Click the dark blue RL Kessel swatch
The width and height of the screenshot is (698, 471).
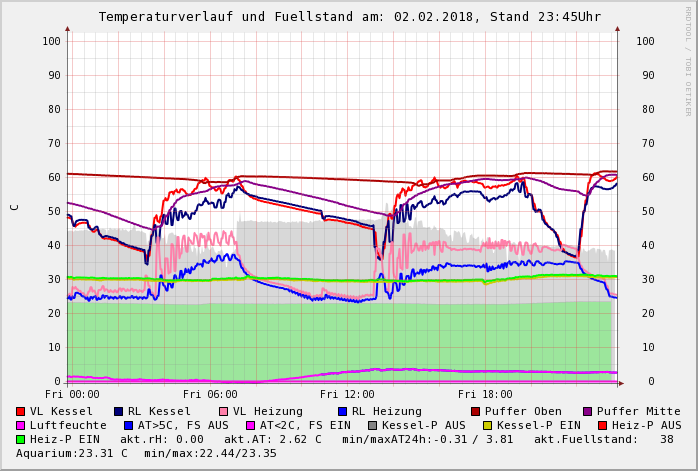point(119,411)
